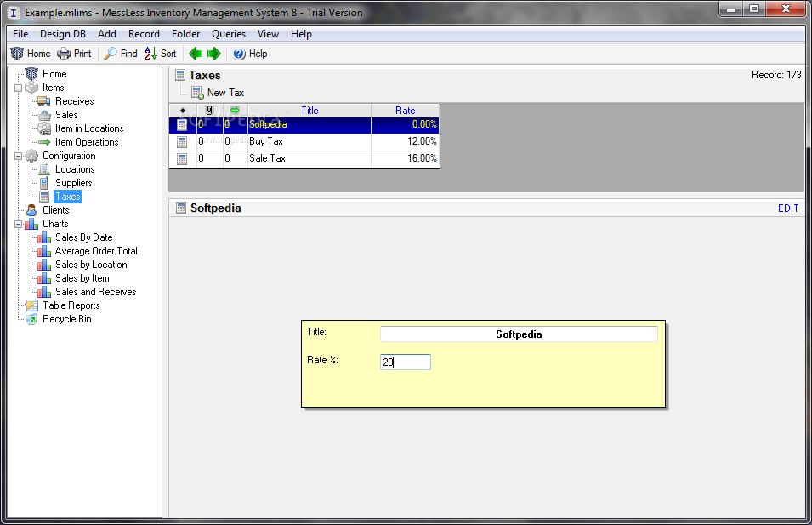This screenshot has width=812, height=525.
Task: Open the Record menu
Action: (x=144, y=34)
